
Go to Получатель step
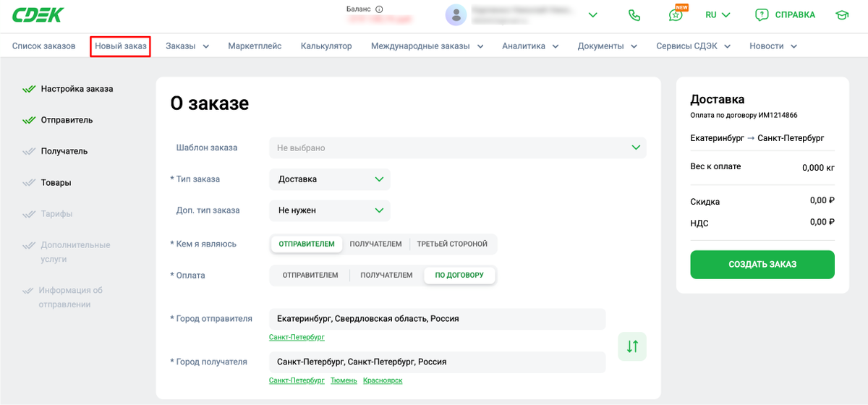(x=64, y=151)
